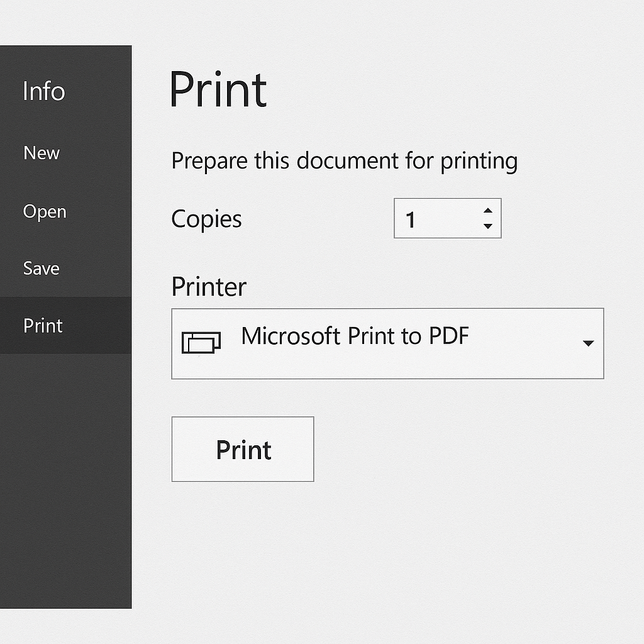Click 'Prepare this document for printing' text
The width and height of the screenshot is (644, 644).
344,160
